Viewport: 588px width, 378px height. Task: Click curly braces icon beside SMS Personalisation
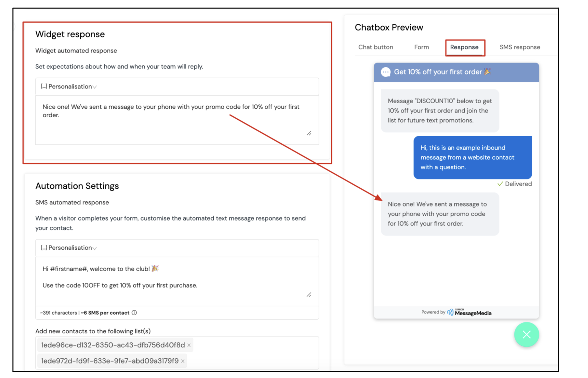pos(44,248)
